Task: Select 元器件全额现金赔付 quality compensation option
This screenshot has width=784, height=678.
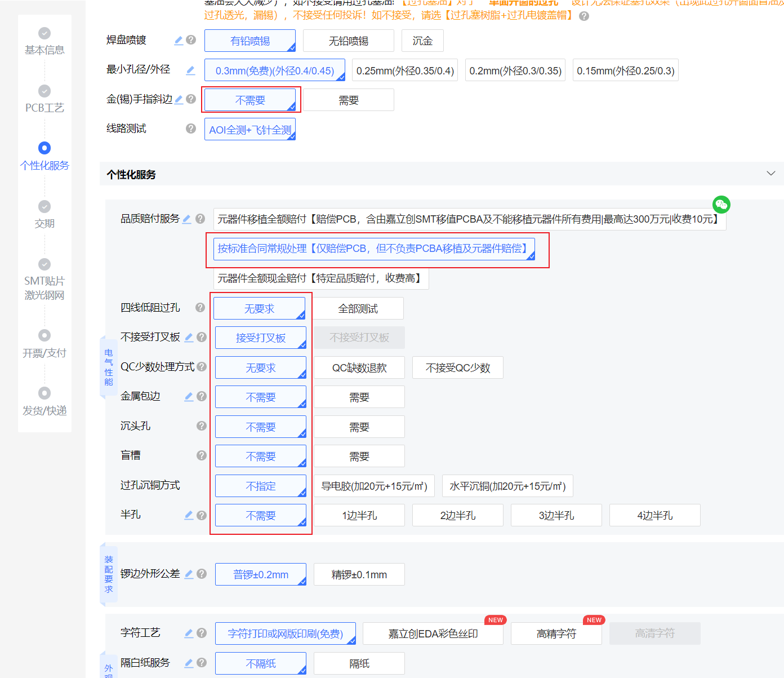Action: 320,278
